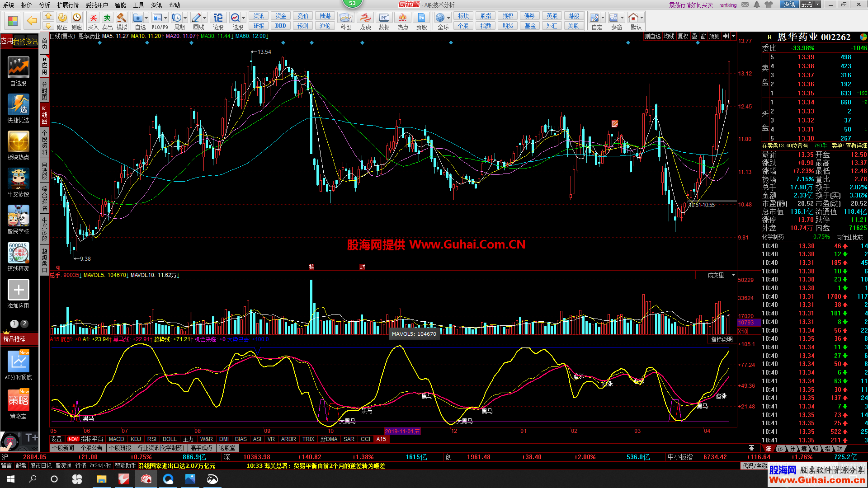Expand the 成交量 indicator dropdown
Viewport: 868px width, 488px height.
point(733,275)
